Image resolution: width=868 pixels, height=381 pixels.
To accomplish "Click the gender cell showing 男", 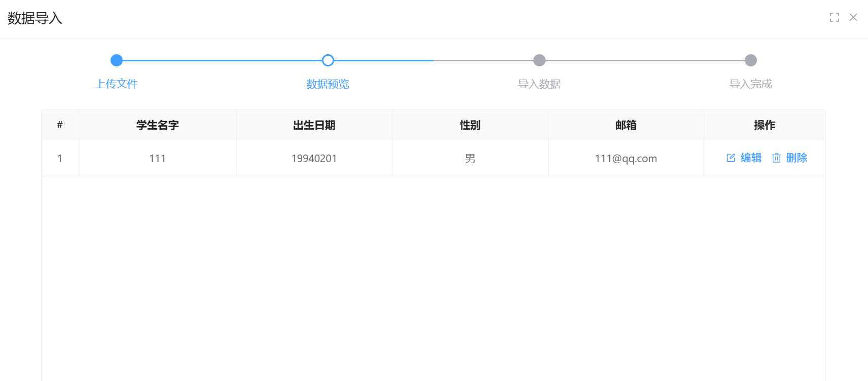I will 470,159.
